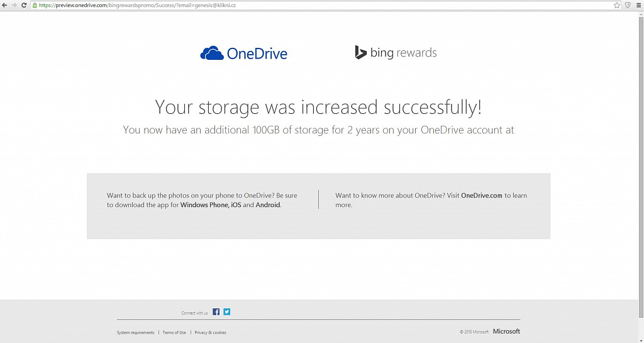Open the iOS app link

[x=236, y=205]
